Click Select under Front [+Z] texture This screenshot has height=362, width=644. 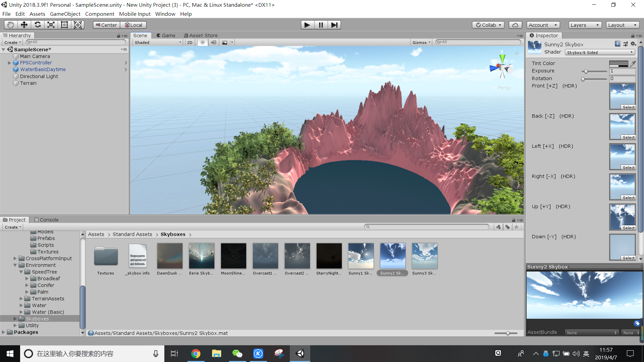629,107
